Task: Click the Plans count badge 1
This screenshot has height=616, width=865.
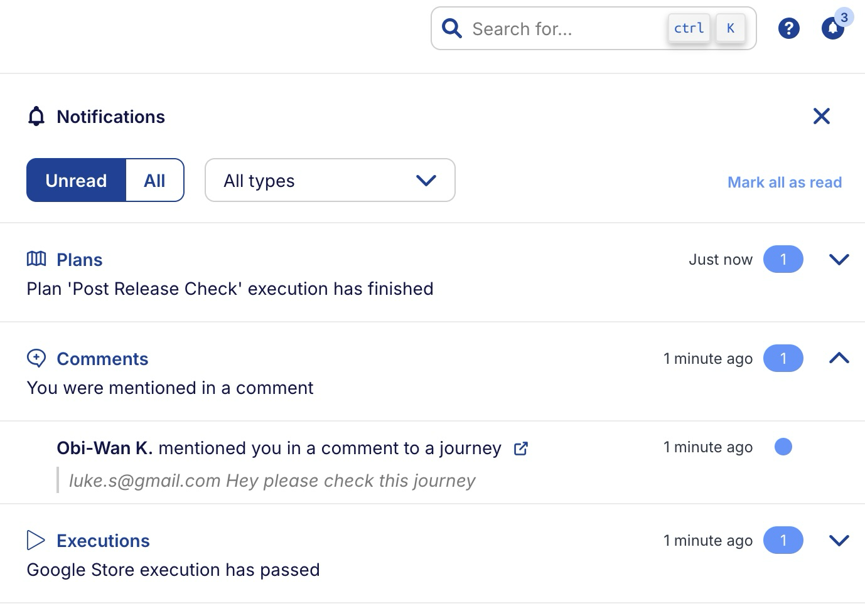Action: (x=783, y=259)
